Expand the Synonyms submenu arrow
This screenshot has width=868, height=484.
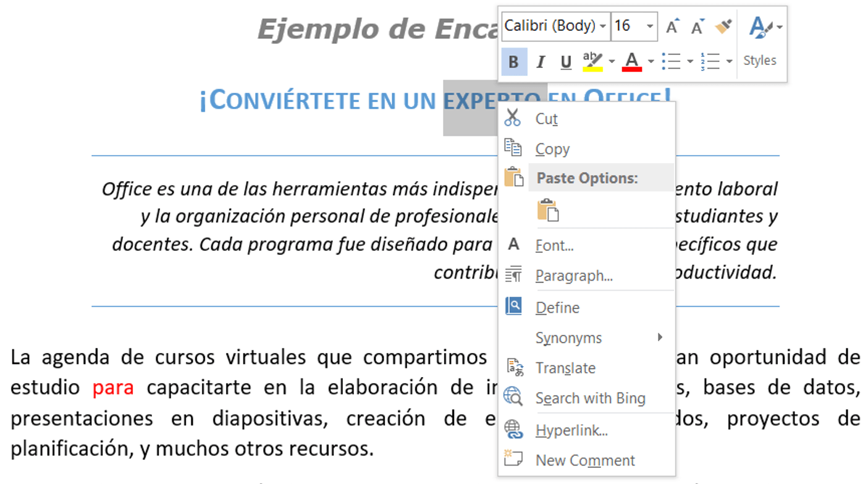point(660,337)
